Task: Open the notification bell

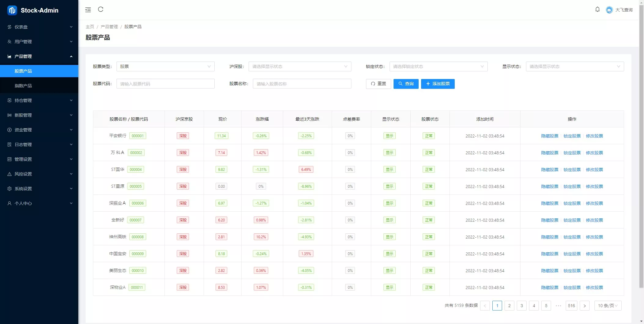Action: coord(598,9)
